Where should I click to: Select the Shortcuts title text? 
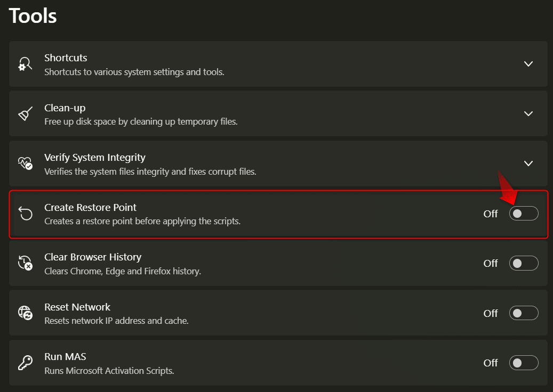point(66,58)
